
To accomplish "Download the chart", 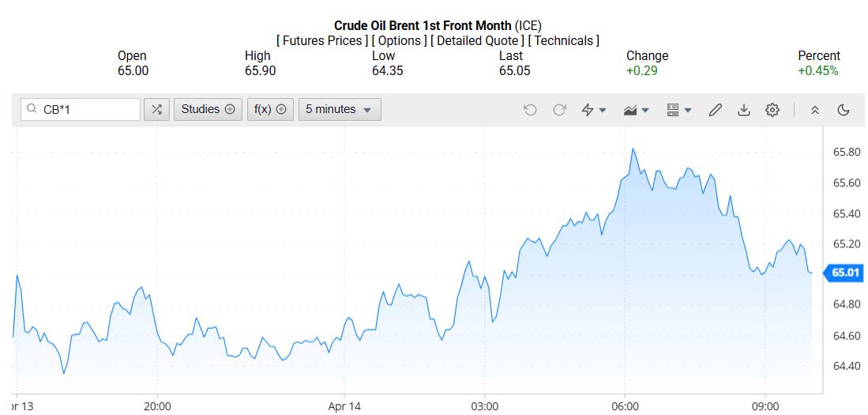I will pos(743,110).
